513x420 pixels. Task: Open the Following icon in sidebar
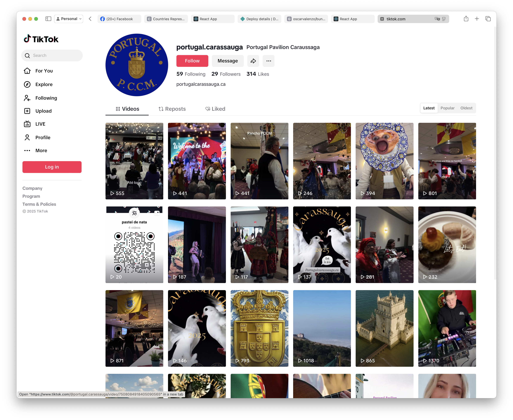27,98
